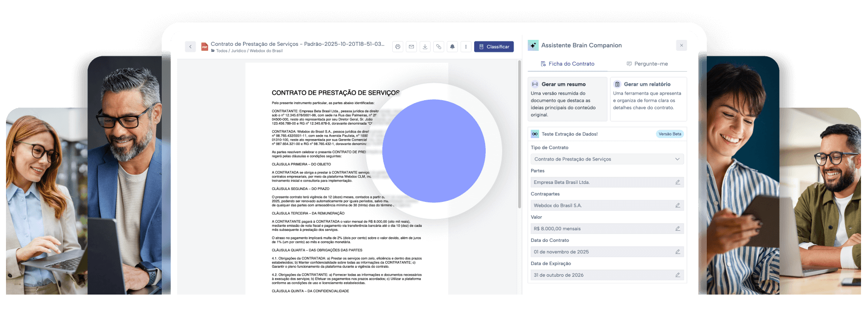Image resolution: width=868 pixels, height=317 pixels.
Task: Click the Assistente Brain Companion title
Action: [x=581, y=45]
